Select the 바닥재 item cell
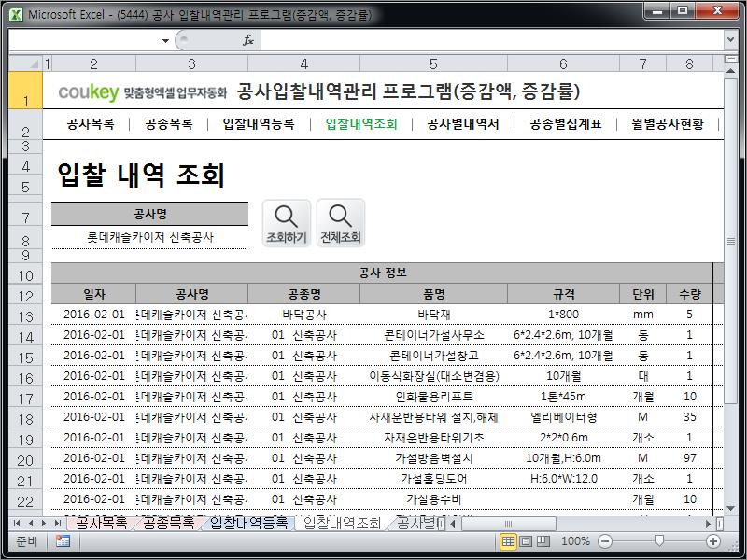 click(433, 315)
